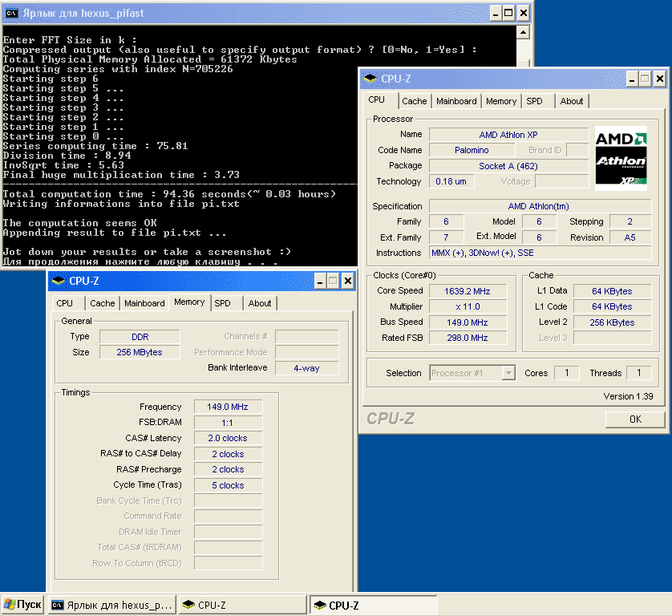Viewport: 672px width, 616px height.
Task: Click CPU-Z chip icon in memory window title bar
Action: pos(59,282)
